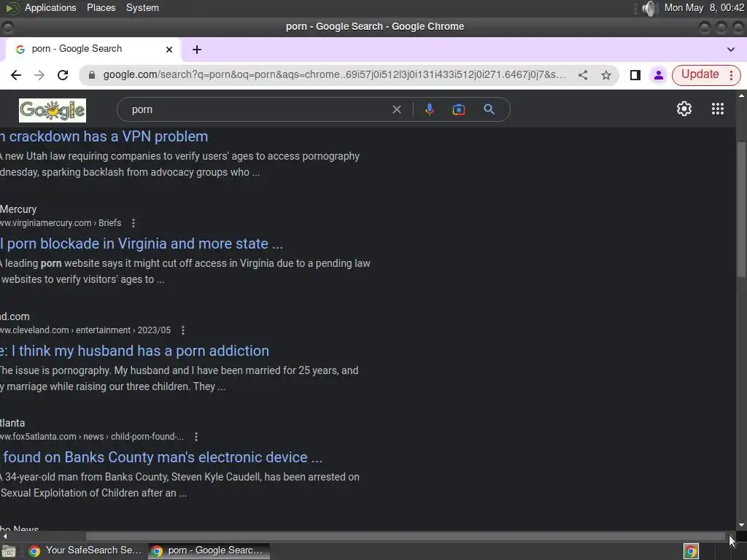Open options for fox5atlanta.com result
747x560 pixels.
(196, 437)
